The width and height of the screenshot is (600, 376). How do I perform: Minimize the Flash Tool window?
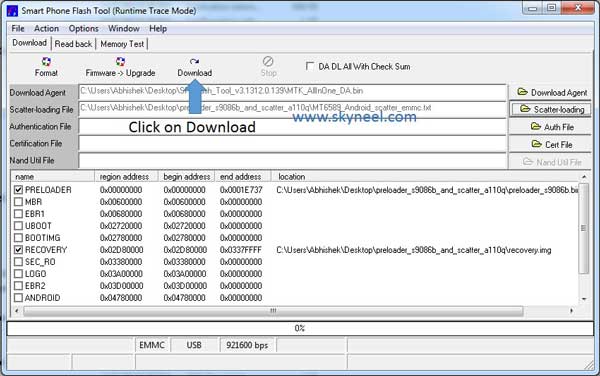pos(532,8)
